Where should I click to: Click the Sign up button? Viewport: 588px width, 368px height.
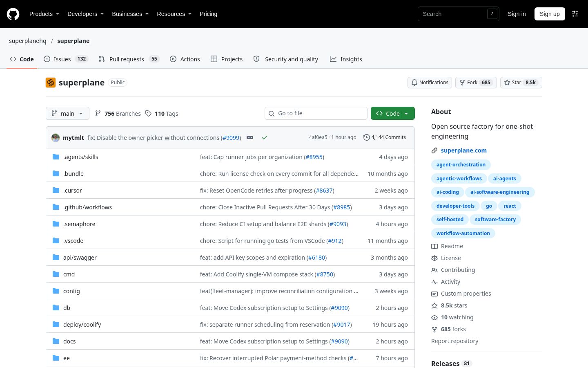[x=550, y=14]
